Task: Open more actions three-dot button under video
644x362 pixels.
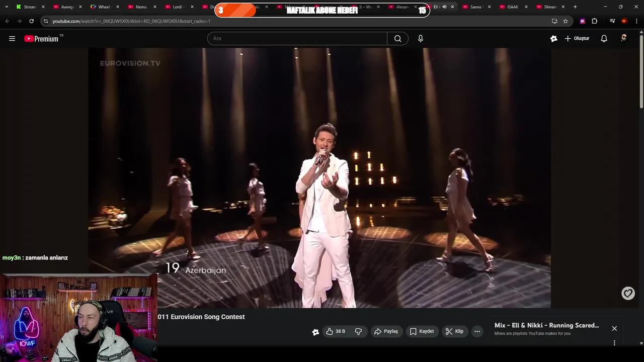Action: [477, 331]
